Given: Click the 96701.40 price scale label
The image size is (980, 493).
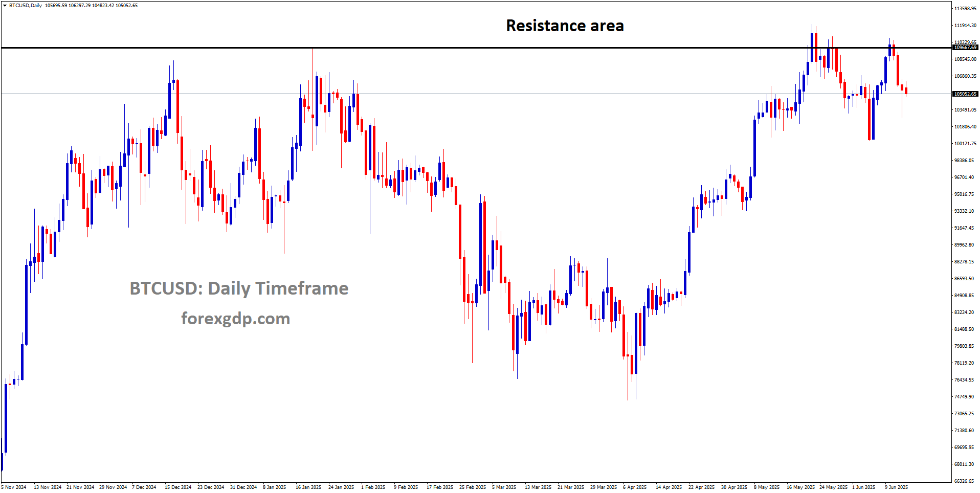Looking at the screenshot, I should pyautogui.click(x=964, y=177).
